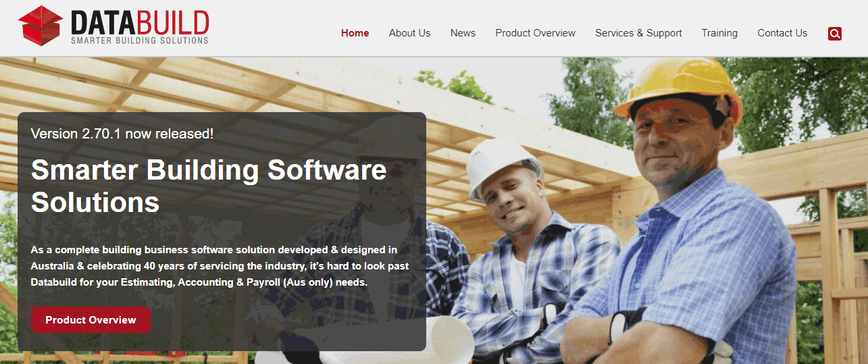Go to the Home menu item

point(355,33)
